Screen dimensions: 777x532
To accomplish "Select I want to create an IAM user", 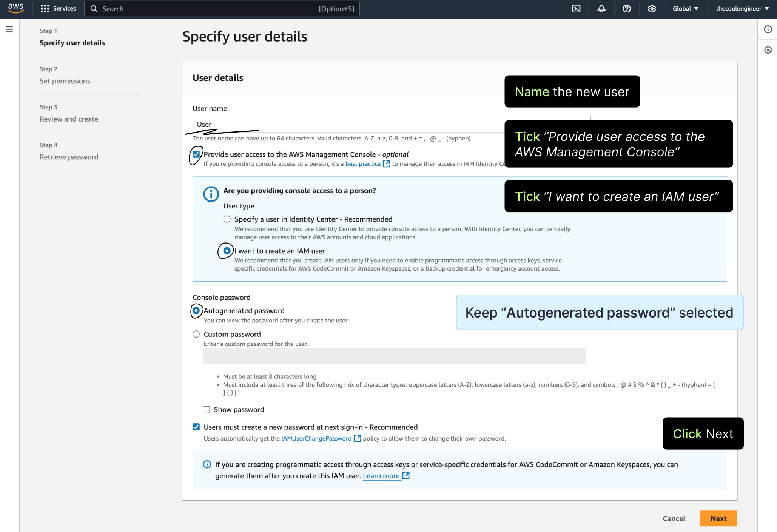I will tap(227, 251).
